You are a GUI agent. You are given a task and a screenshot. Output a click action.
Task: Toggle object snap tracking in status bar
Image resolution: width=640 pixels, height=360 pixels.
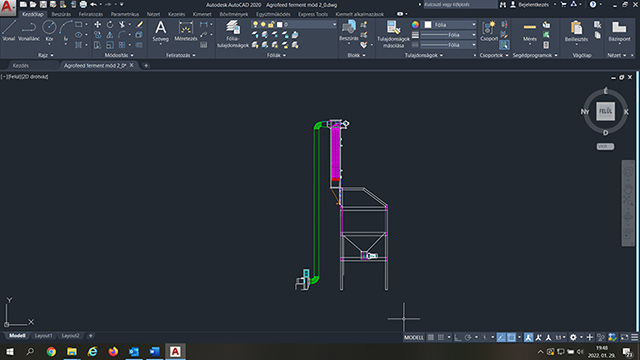pos(501,337)
